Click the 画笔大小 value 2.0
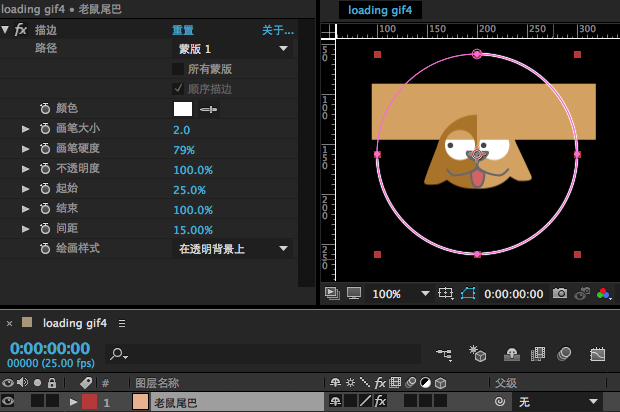 (181, 130)
